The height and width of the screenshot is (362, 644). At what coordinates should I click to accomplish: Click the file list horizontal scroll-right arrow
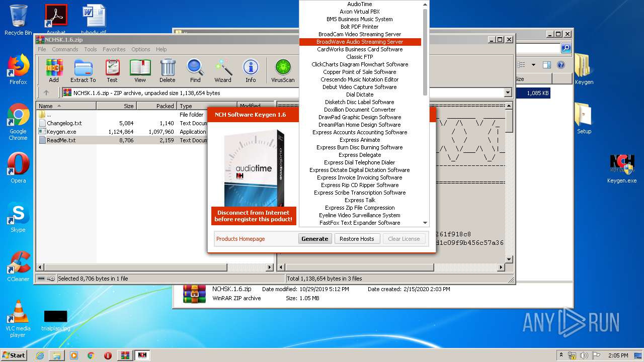[x=270, y=268]
